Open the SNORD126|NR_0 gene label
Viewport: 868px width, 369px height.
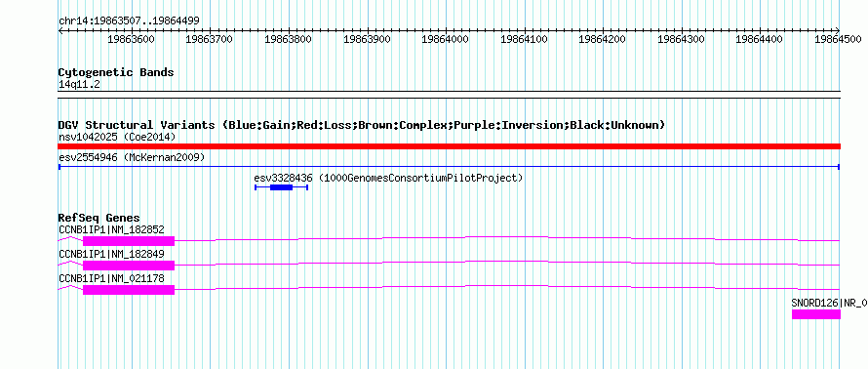(x=829, y=303)
